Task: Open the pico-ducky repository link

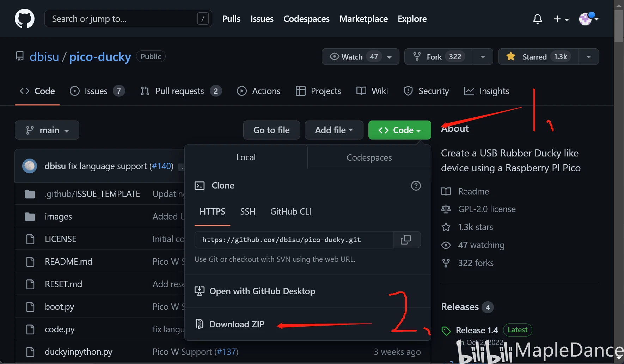Action: point(100,57)
